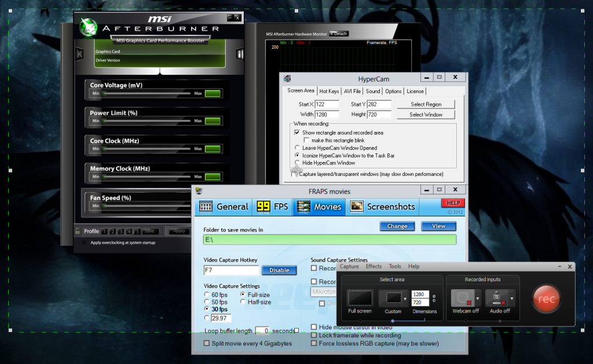Click the Audio off microphone icon
This screenshot has height=364, width=593.
tap(497, 299)
